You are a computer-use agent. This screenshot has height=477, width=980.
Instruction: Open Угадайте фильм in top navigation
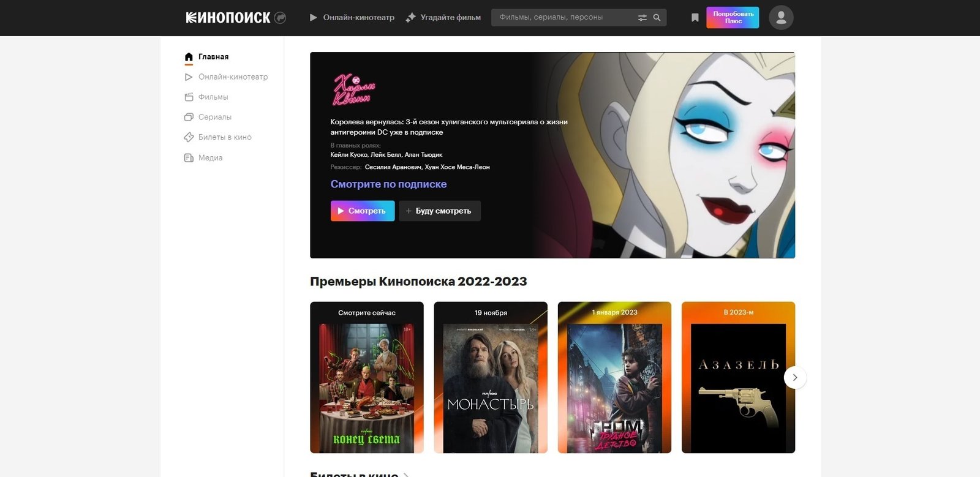pos(451,18)
